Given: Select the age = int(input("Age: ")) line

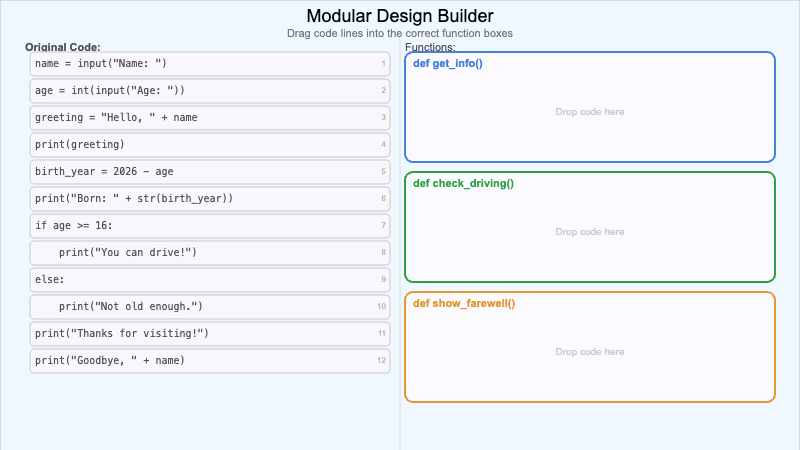Looking at the screenshot, I should [210, 91].
